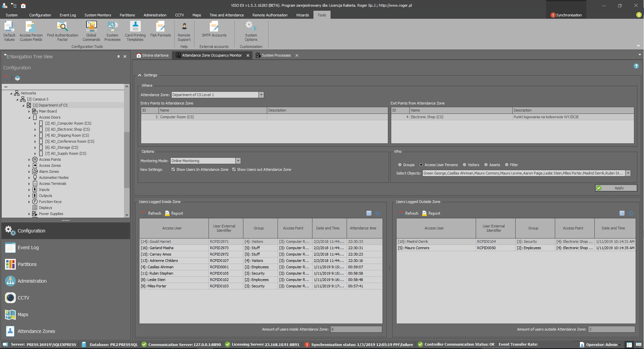Click the Apply button
Image resolution: width=644 pixels, height=349 pixels.
click(x=616, y=188)
